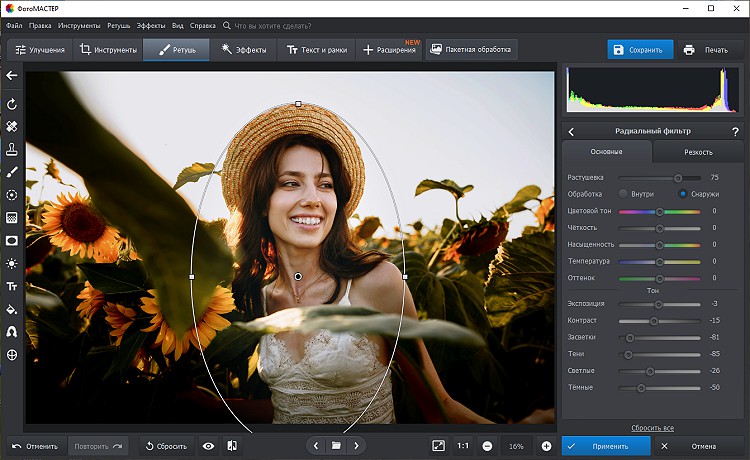The image size is (750, 460).
Task: Go to the next photo arrow
Action: coord(356,446)
